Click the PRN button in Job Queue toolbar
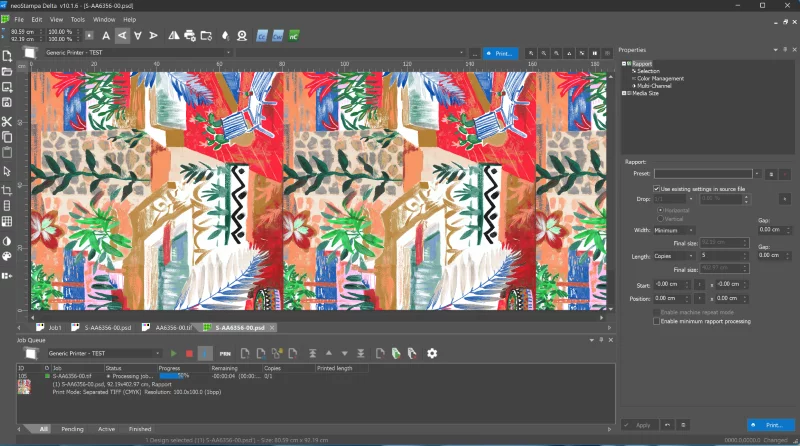Image resolution: width=800 pixels, height=446 pixels. coord(226,353)
